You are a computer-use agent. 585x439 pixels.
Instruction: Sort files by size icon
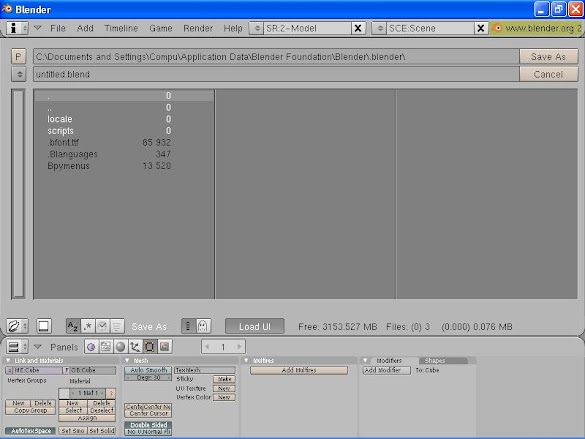point(117,326)
